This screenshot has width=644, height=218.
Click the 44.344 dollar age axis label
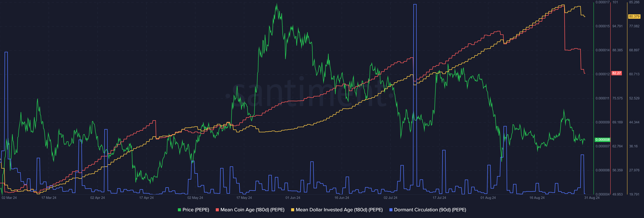click(634, 122)
